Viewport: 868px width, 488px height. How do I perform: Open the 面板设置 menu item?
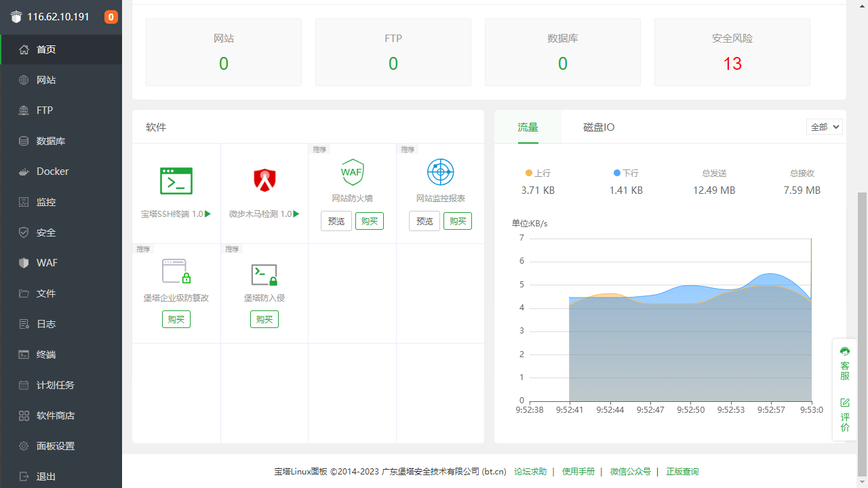pyautogui.click(x=61, y=446)
